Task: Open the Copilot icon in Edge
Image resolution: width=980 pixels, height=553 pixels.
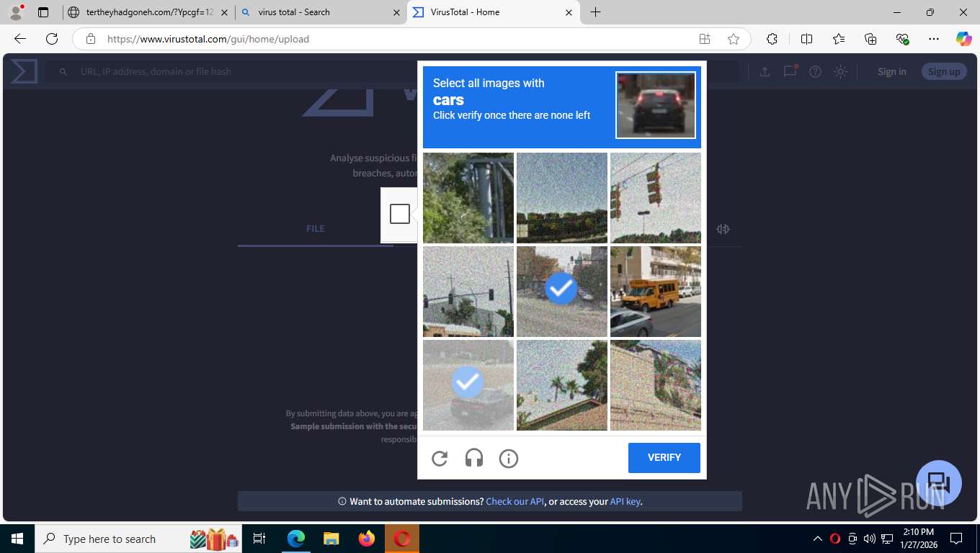Action: (963, 39)
